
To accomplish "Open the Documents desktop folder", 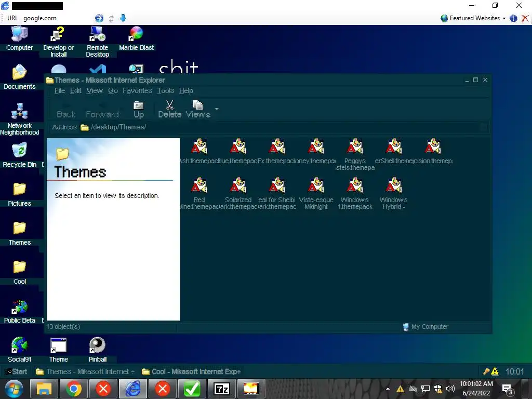I will pyautogui.click(x=19, y=77).
